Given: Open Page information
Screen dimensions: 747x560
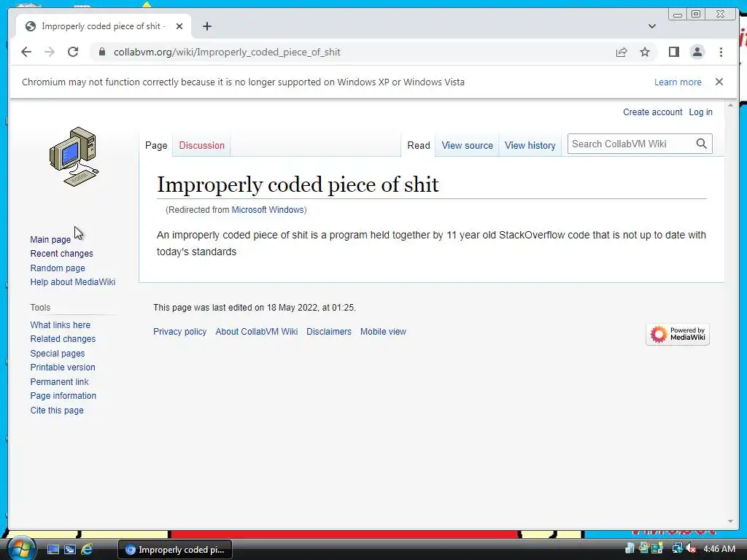Looking at the screenshot, I should click(x=63, y=396).
